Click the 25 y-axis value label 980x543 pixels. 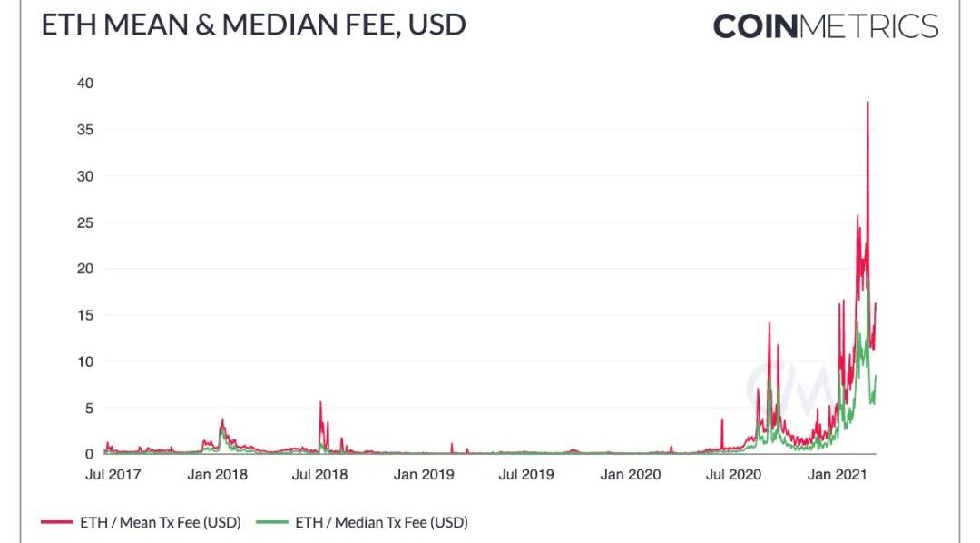pyautogui.click(x=86, y=222)
